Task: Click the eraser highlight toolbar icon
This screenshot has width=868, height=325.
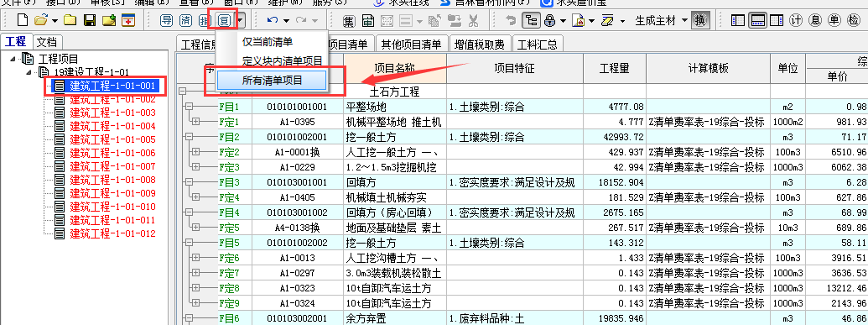Action: [607, 21]
